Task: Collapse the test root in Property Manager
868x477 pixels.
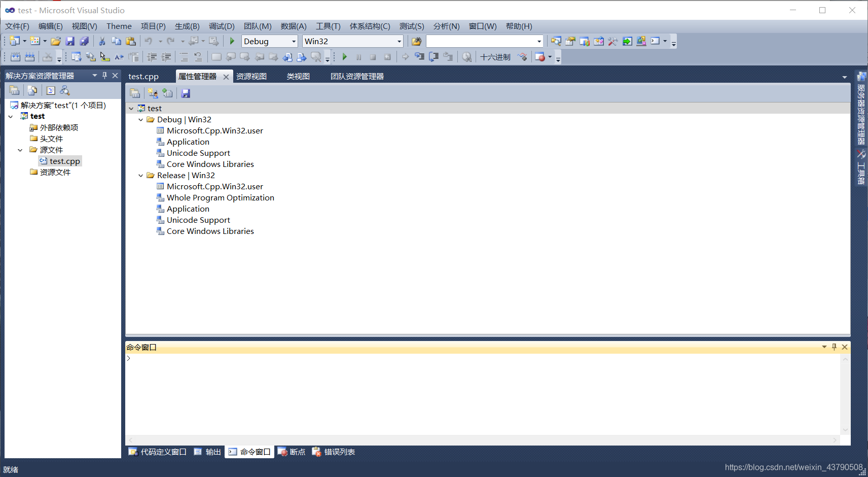Action: (x=131, y=109)
